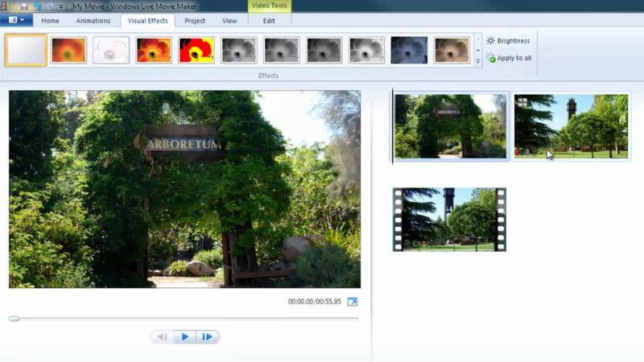Open the Project ribbon tab
This screenshot has width=644, height=362.
pos(195,21)
